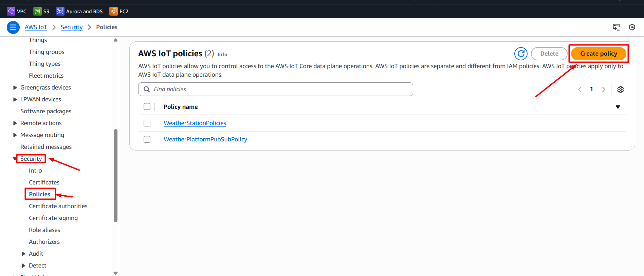Open table preferences gear icon
This screenshot has width=644, height=276.
point(620,90)
